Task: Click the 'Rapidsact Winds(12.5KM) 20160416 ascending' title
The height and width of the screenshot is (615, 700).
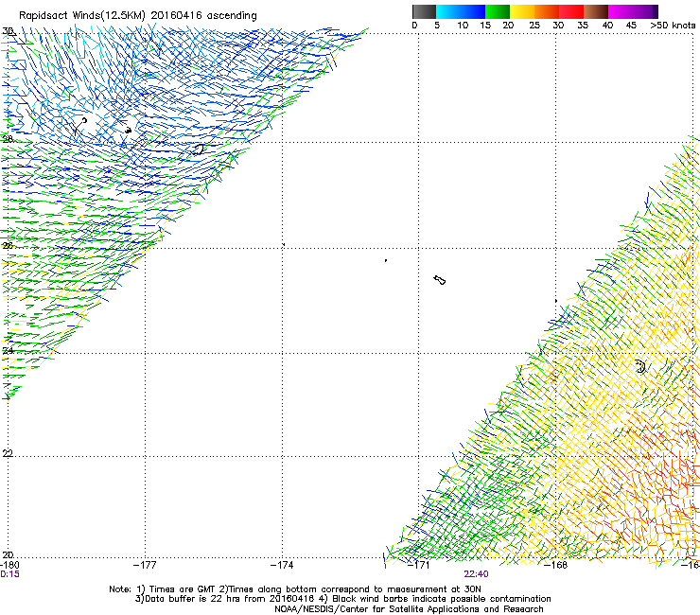Action: click(x=138, y=16)
